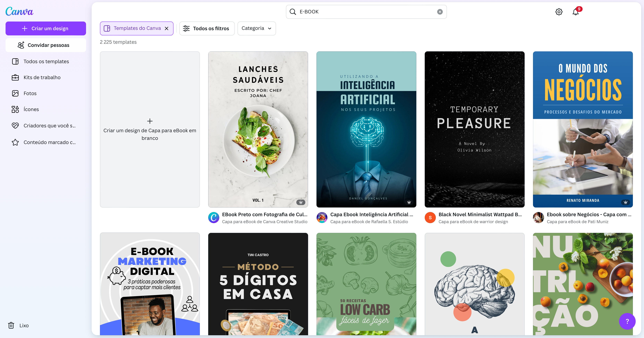The image size is (644, 338).
Task: Open the E-Book Marketing Digital template
Action: [150, 284]
